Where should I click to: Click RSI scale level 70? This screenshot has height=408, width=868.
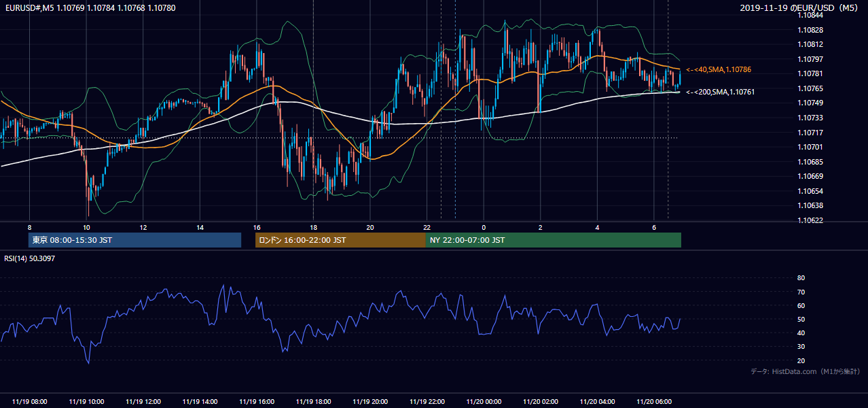(801, 292)
